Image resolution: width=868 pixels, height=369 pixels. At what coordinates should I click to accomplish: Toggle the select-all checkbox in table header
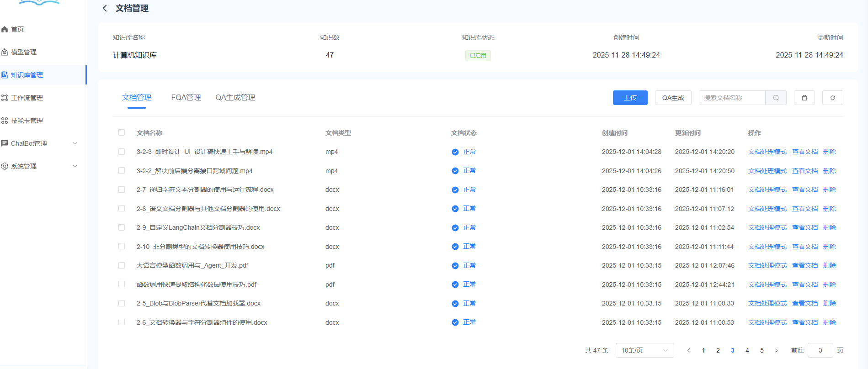(122, 133)
